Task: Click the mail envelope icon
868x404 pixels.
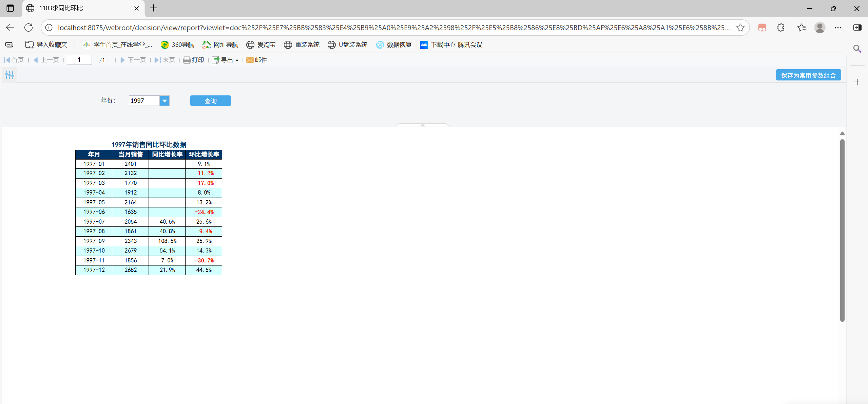Action: click(250, 60)
